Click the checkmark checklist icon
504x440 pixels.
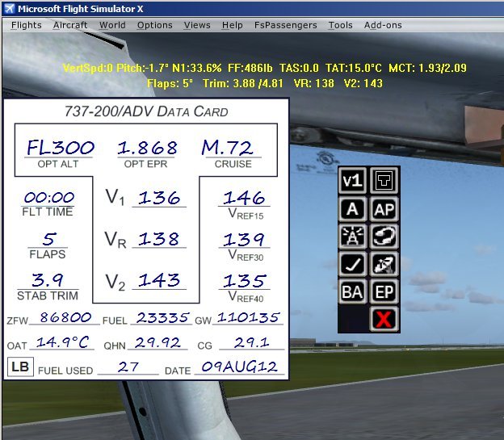[352, 264]
